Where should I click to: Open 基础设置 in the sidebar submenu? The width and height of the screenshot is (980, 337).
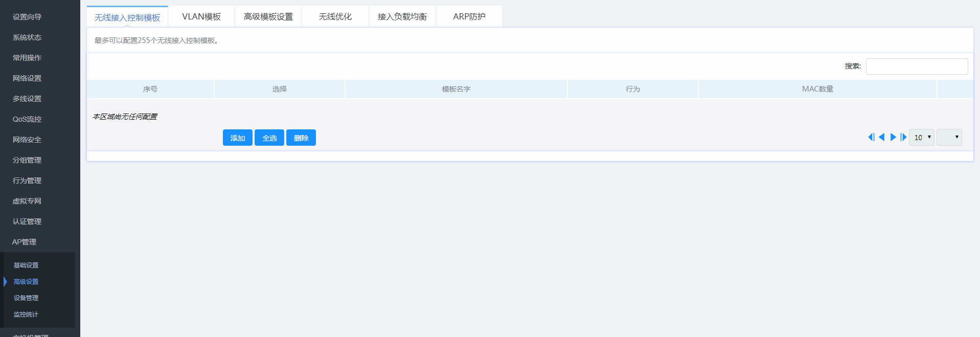coord(26,265)
